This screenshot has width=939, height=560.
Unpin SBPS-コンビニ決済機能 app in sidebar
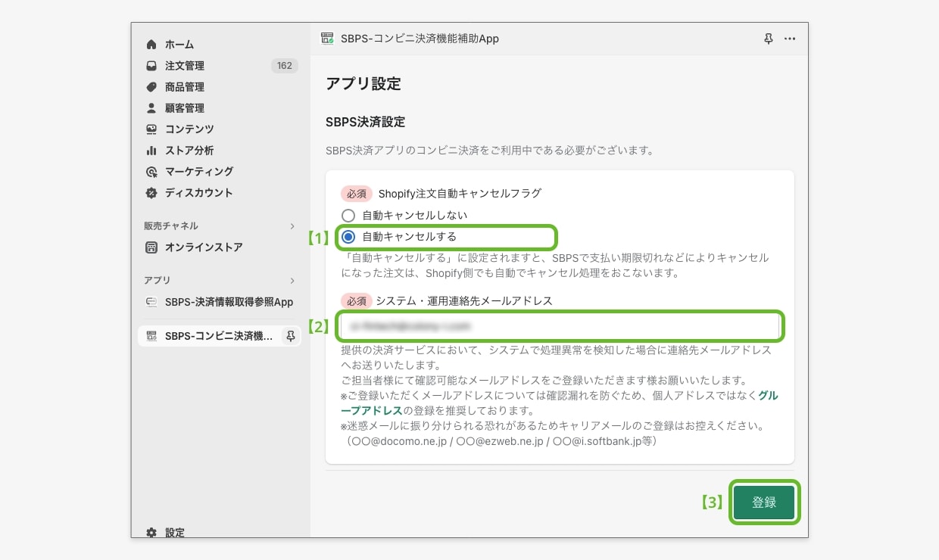(x=290, y=337)
